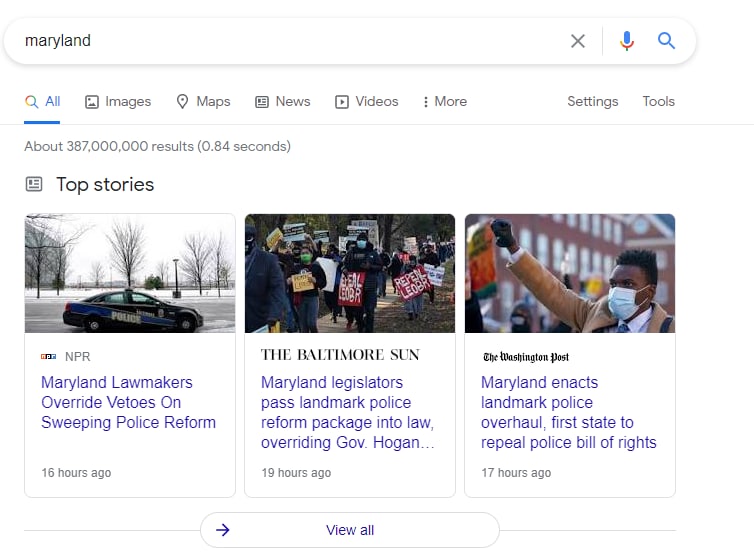Click the About 387,000,000 results text

(x=157, y=146)
